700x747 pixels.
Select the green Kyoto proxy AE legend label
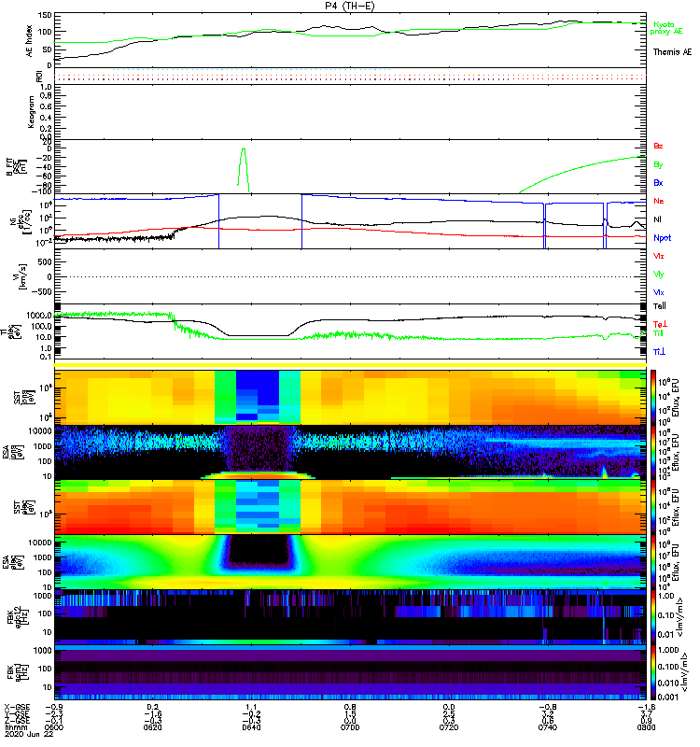[x=665, y=28]
